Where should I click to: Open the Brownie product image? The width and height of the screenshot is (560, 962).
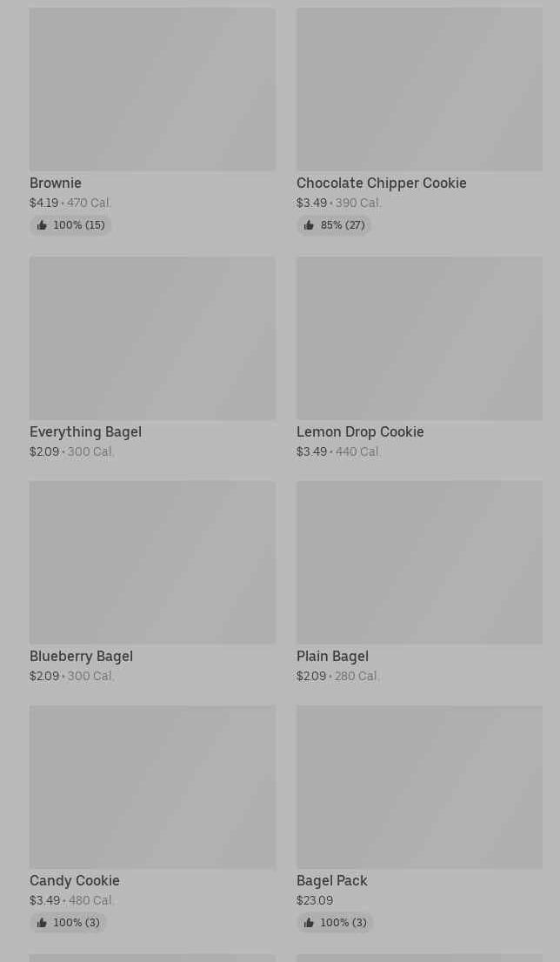click(152, 90)
